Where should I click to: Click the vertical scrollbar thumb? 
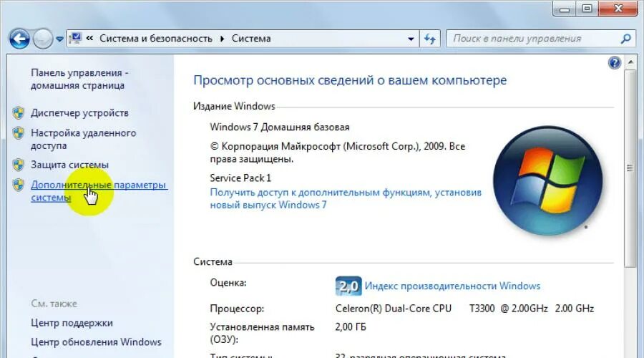click(x=630, y=168)
